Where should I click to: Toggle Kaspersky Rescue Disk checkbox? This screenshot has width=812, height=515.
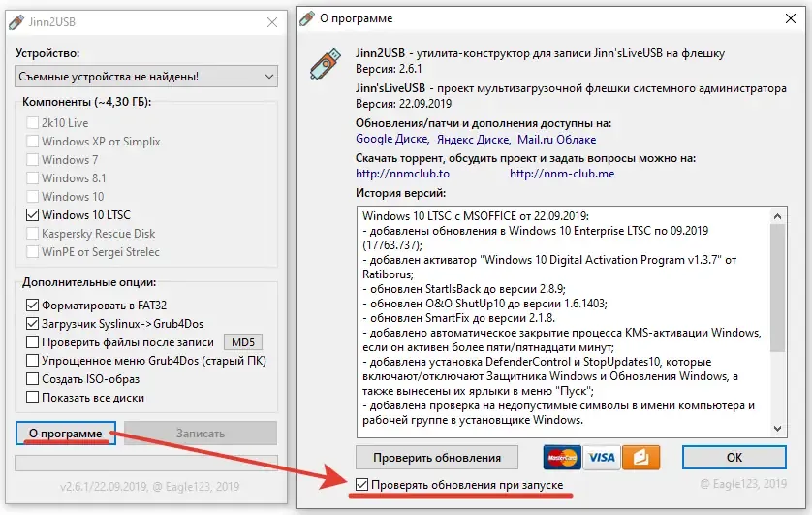click(32, 233)
